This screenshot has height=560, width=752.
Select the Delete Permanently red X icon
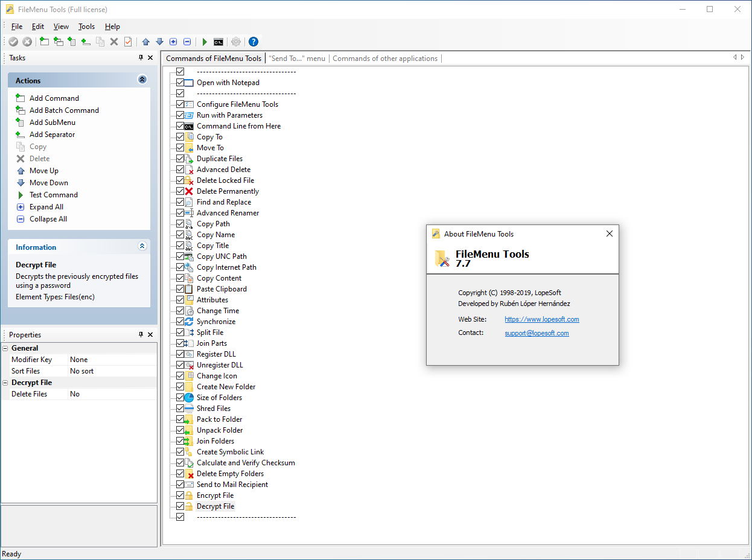click(189, 191)
